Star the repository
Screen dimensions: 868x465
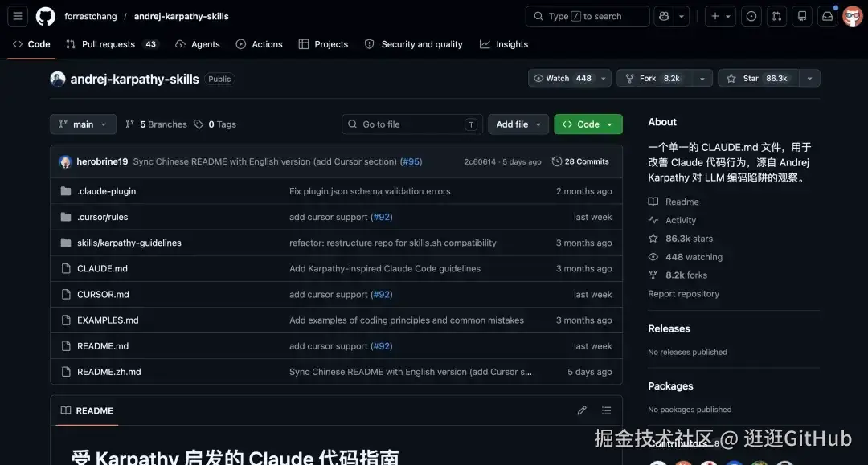point(758,79)
